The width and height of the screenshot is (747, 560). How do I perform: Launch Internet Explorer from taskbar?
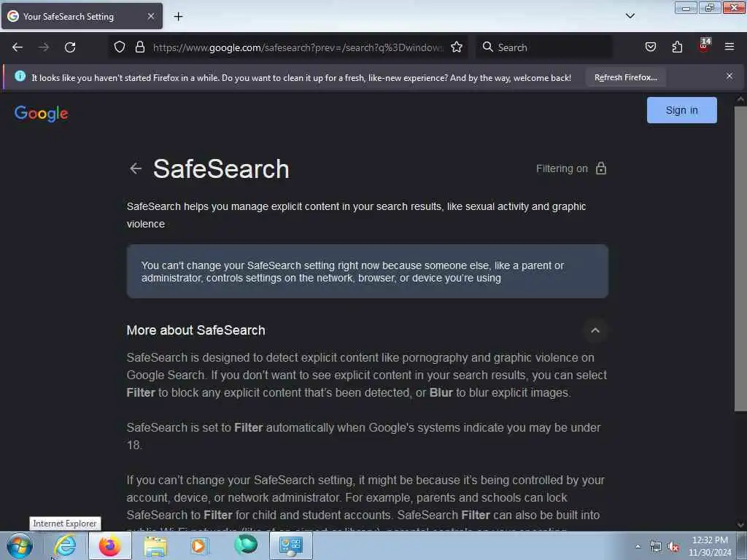[x=65, y=545]
